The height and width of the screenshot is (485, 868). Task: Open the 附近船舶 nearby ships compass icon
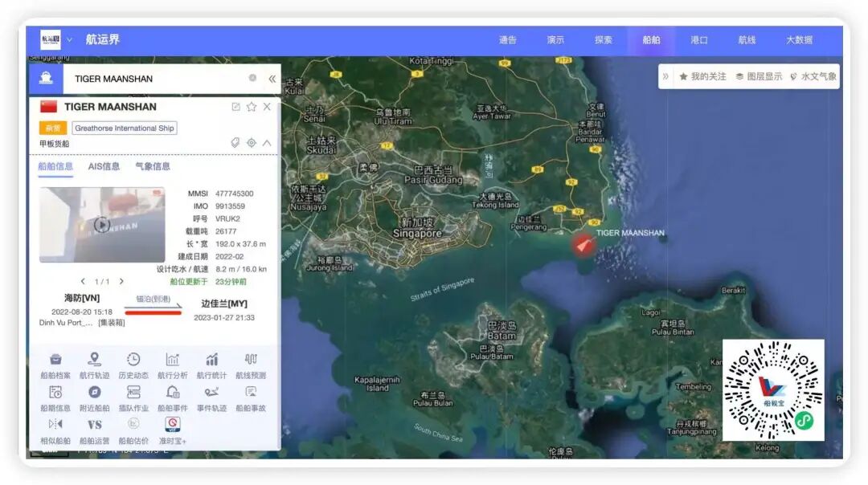95,392
